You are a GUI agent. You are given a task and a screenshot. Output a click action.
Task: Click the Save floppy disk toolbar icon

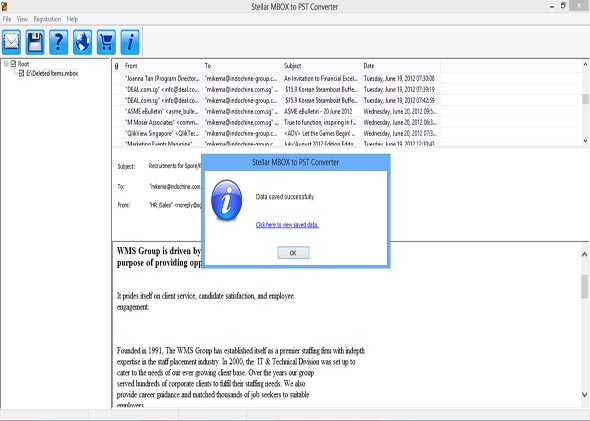pos(35,42)
